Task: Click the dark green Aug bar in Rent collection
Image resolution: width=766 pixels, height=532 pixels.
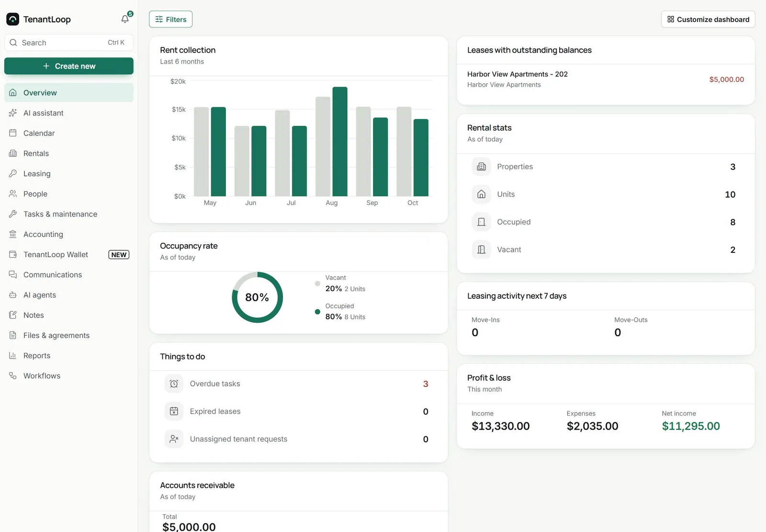Action: 340,141
